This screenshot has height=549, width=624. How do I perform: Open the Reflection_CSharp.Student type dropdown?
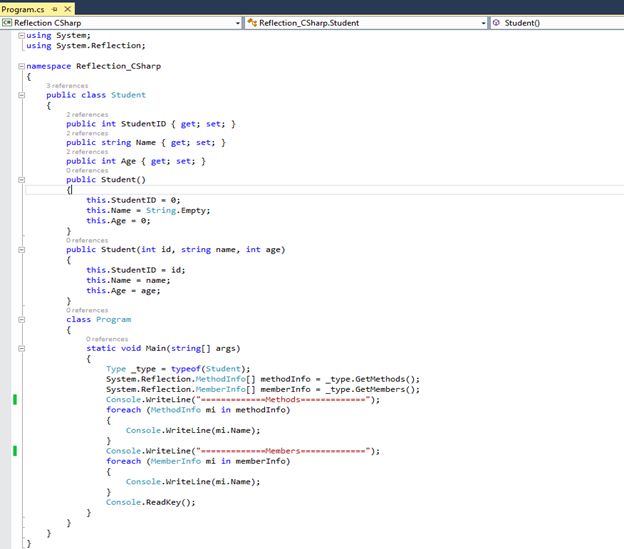(x=483, y=22)
